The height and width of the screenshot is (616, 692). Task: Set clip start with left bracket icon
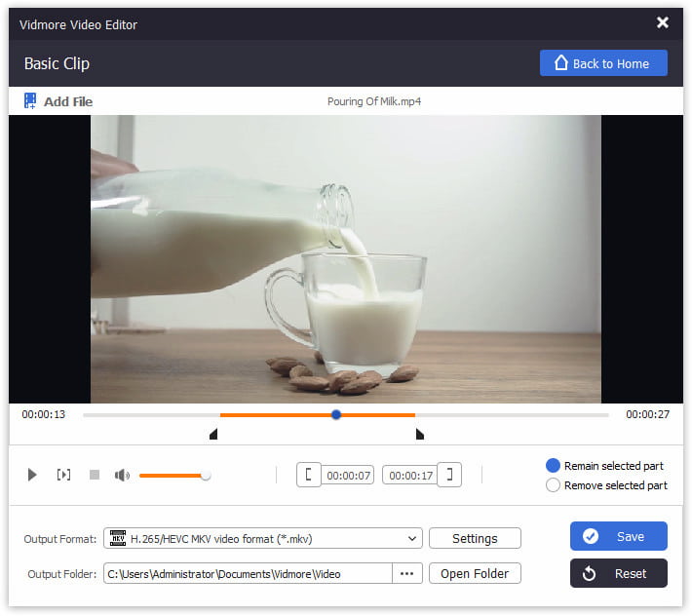[309, 475]
